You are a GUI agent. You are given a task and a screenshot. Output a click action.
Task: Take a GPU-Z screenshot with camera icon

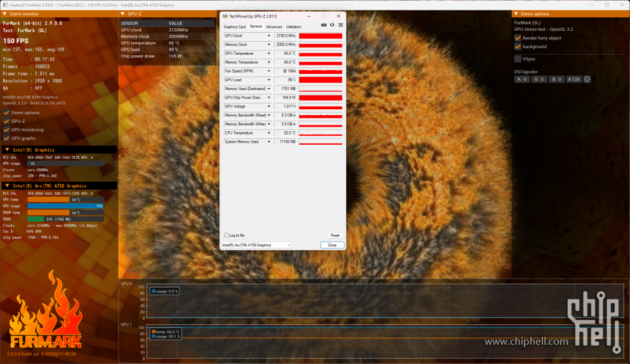tap(324, 25)
